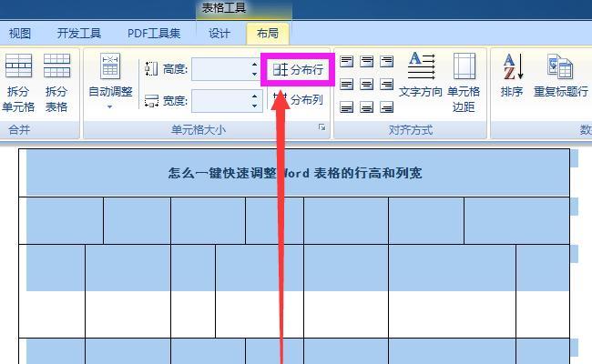Click the table title cell text
The height and width of the screenshot is (364, 592).
[x=295, y=173]
